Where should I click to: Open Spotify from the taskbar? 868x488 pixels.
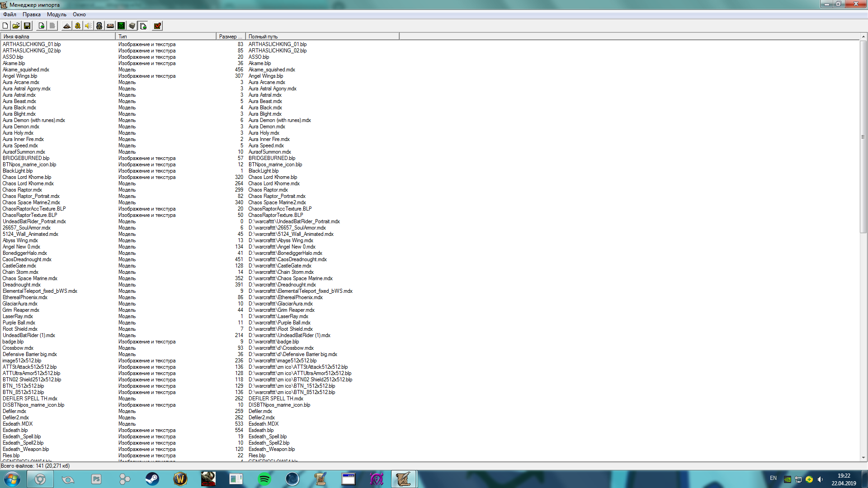(264, 479)
